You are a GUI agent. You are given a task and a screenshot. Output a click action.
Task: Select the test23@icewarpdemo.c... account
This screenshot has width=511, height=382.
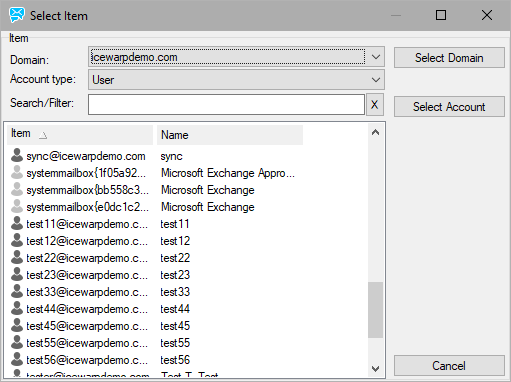[x=87, y=275]
